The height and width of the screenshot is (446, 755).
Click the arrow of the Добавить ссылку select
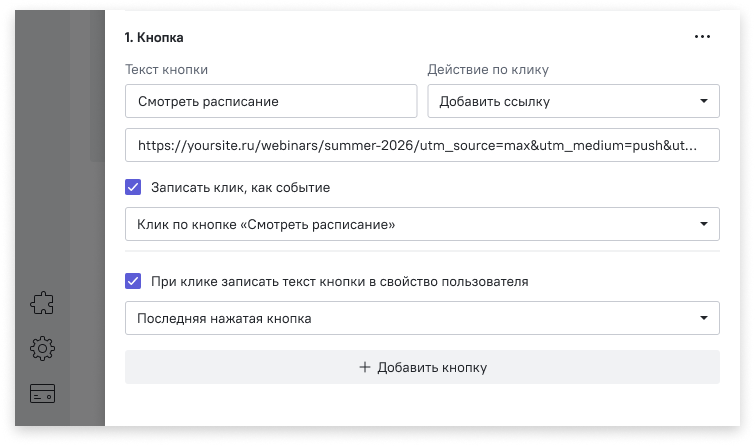point(704,101)
